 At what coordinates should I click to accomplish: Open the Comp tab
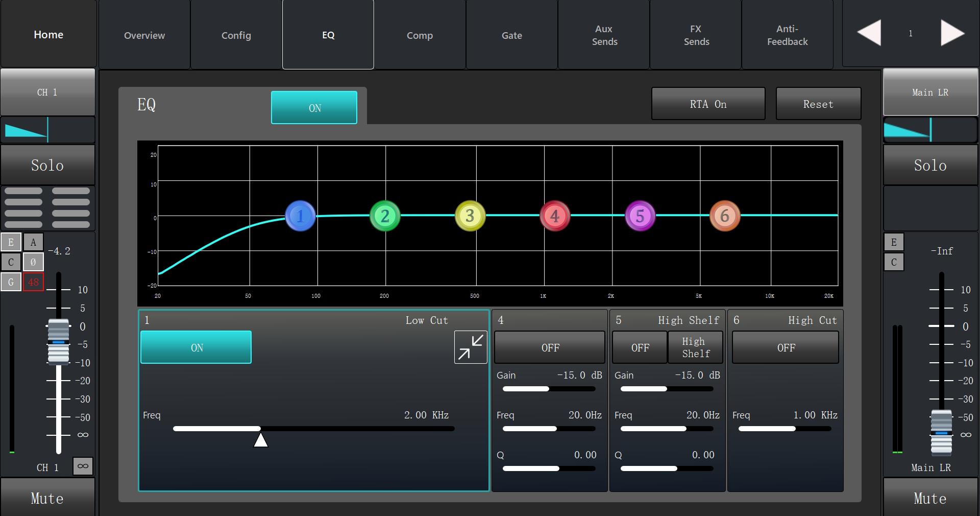420,35
